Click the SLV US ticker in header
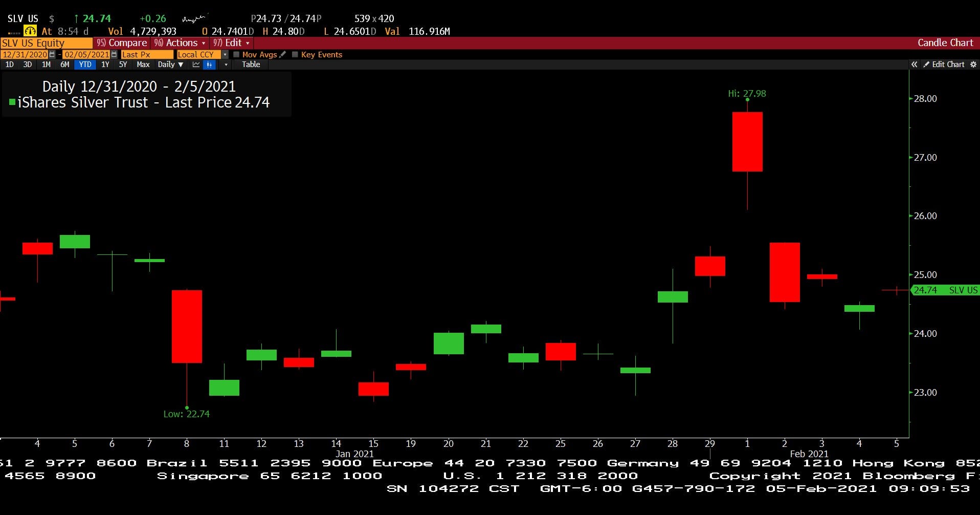 coord(23,19)
